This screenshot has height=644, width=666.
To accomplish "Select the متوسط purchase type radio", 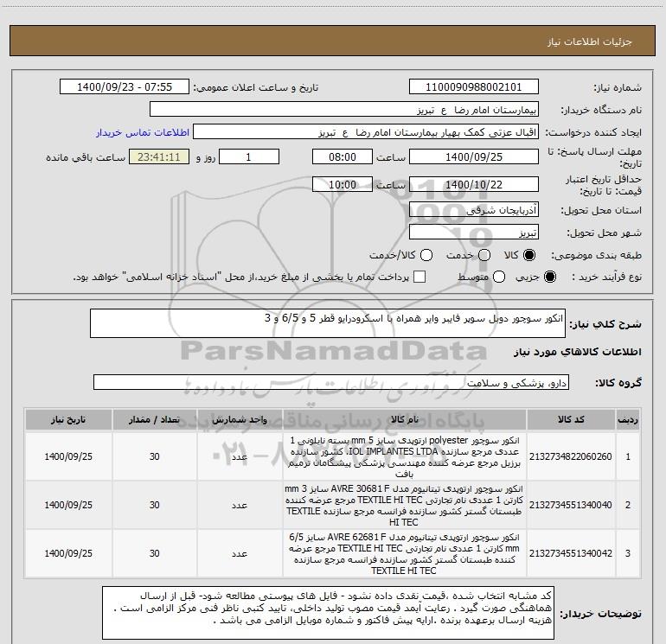I will pos(499,277).
